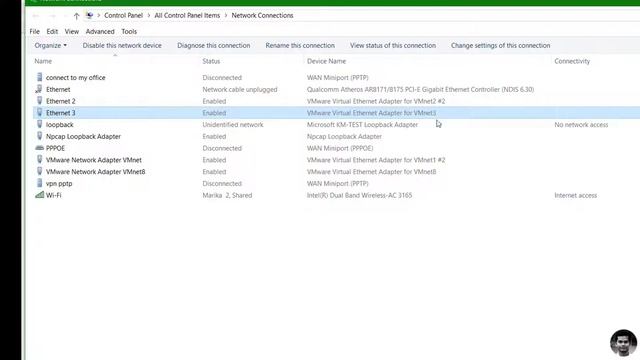The image size is (640, 360).
Task: Open the Advanced menu
Action: pyautogui.click(x=100, y=31)
